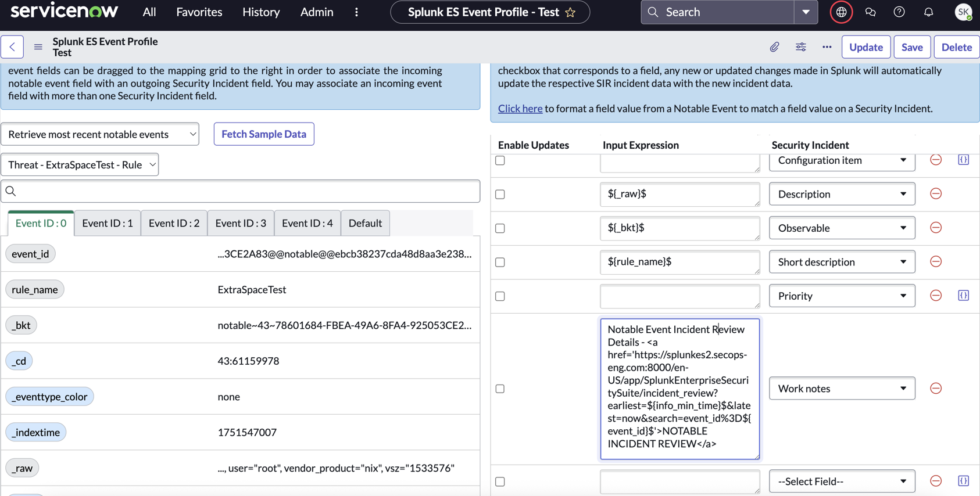The width and height of the screenshot is (980, 496).
Task: Open the All menu
Action: tap(149, 12)
